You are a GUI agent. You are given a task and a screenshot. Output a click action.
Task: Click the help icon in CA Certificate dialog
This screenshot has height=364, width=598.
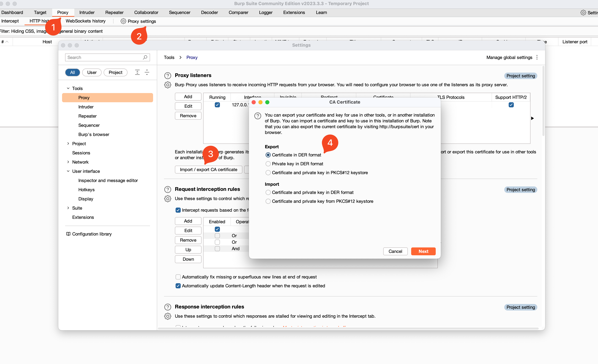(x=258, y=116)
